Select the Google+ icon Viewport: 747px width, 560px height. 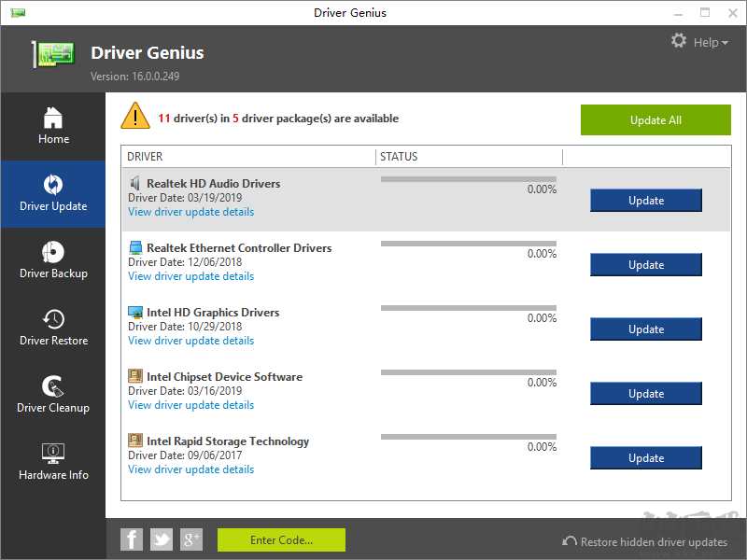coord(191,539)
